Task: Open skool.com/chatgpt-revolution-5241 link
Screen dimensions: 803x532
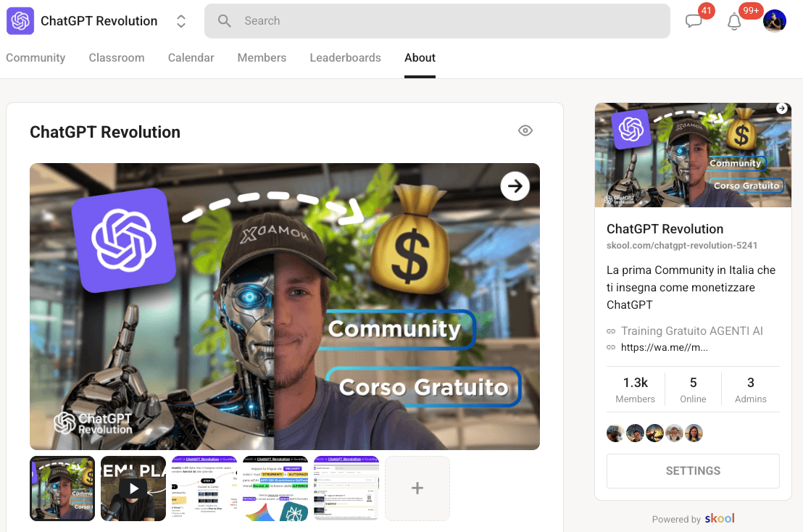Action: point(682,245)
